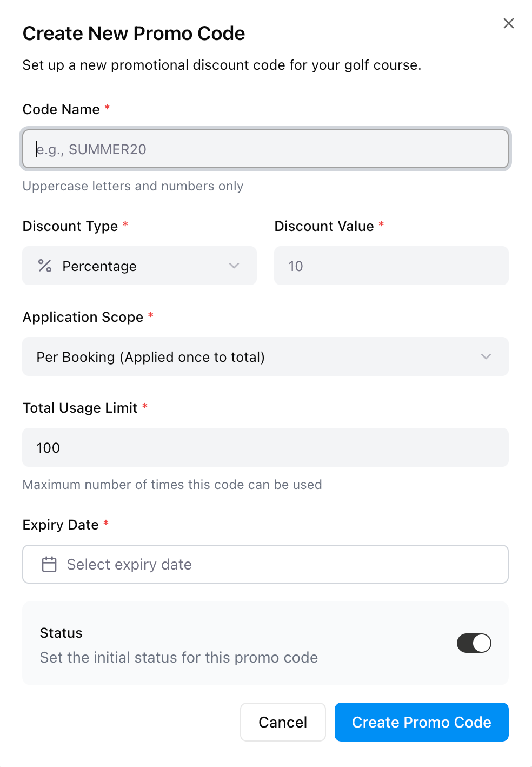Click the Total Usage Limit field
Viewport: 532px width, 767px height.
pos(265,447)
